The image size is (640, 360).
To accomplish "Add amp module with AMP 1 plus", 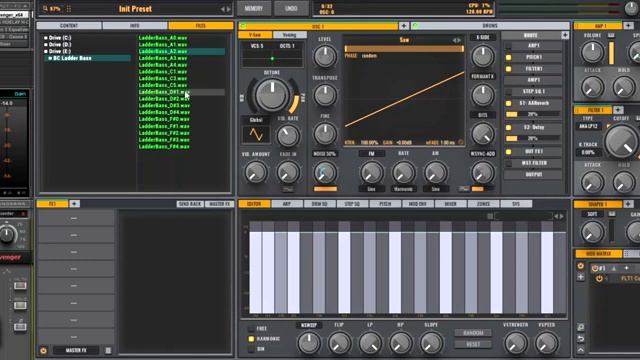I will (629, 26).
